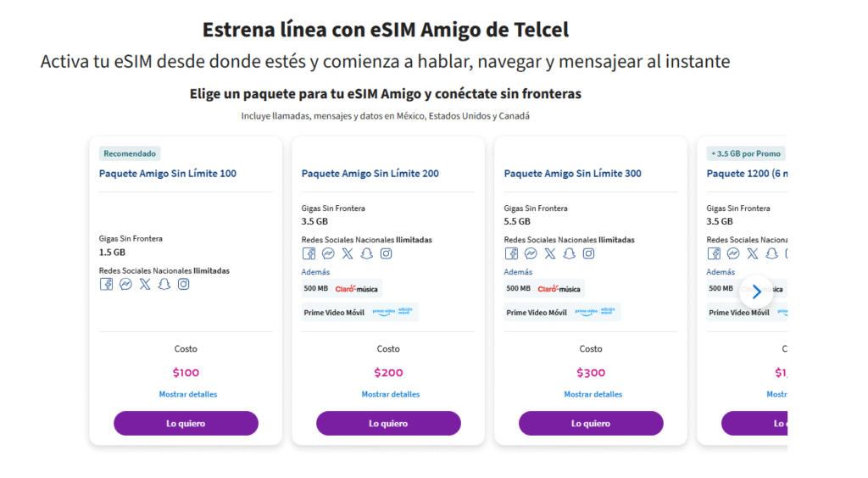Select the Recomendado badge on first card

(x=130, y=153)
